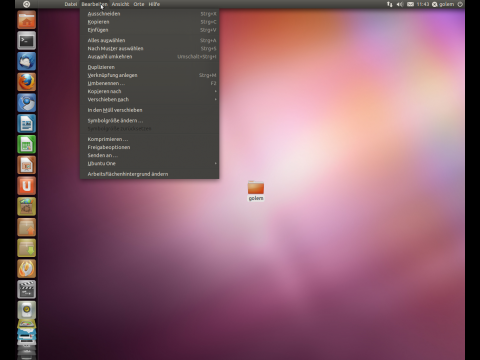Screen dimensions: 480x360
Task: Click the clock showing 11:43
Action: click(423, 4)
